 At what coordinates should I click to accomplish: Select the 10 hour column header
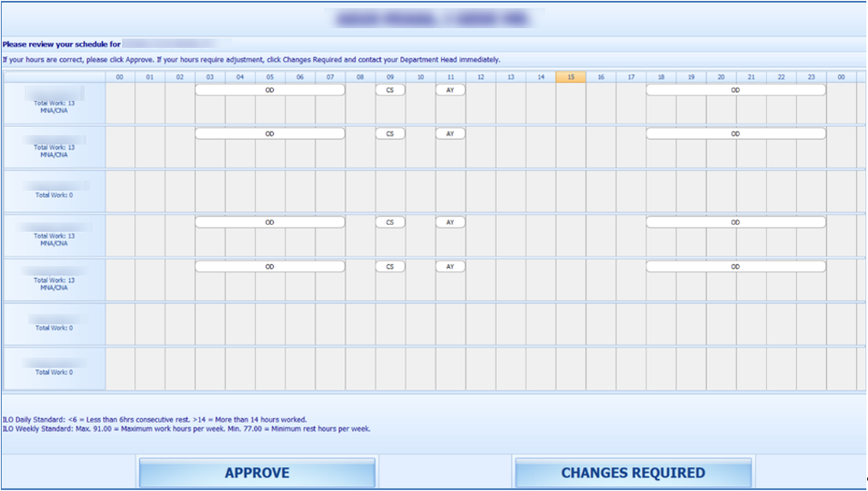point(421,77)
